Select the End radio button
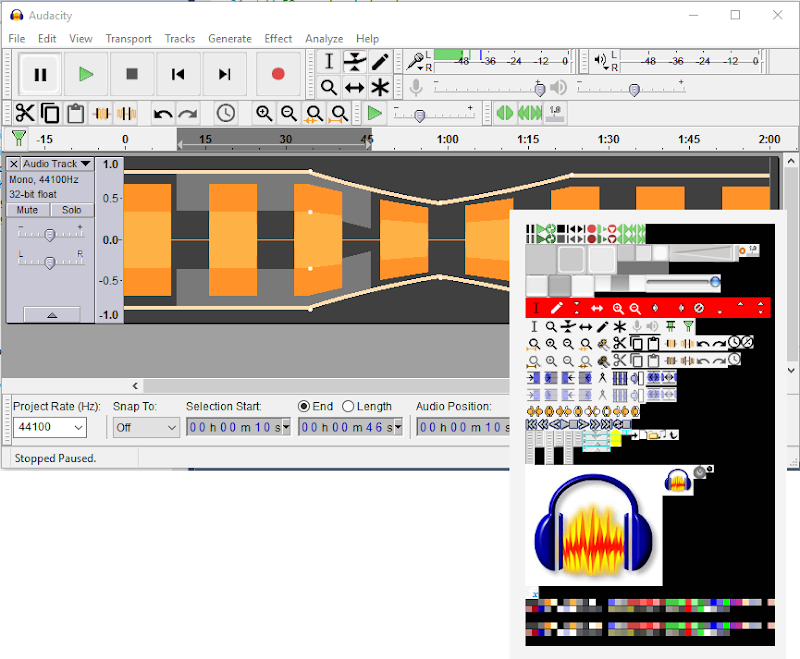The height and width of the screenshot is (659, 800). coord(304,406)
